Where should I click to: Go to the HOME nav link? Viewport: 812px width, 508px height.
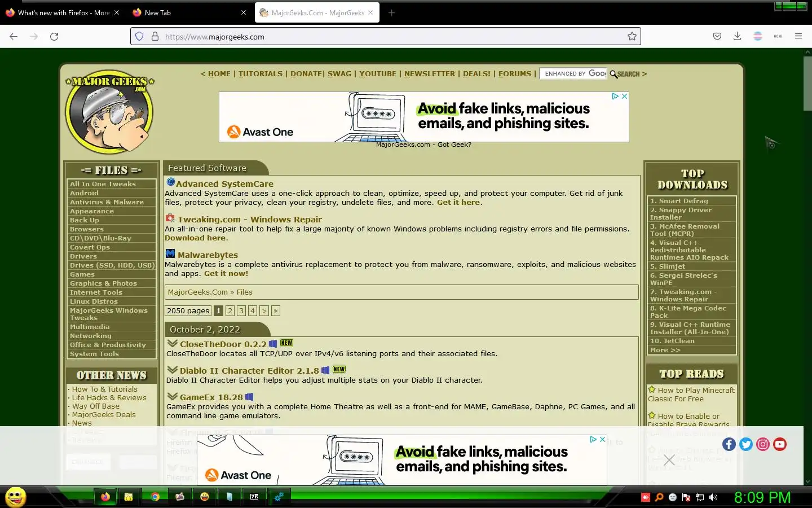pyautogui.click(x=219, y=73)
